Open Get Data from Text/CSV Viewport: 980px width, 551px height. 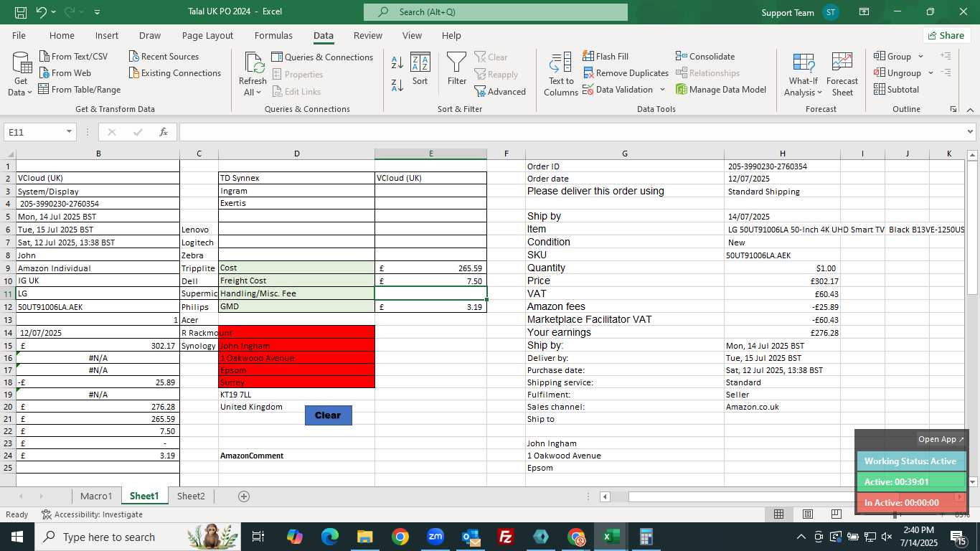pos(73,56)
